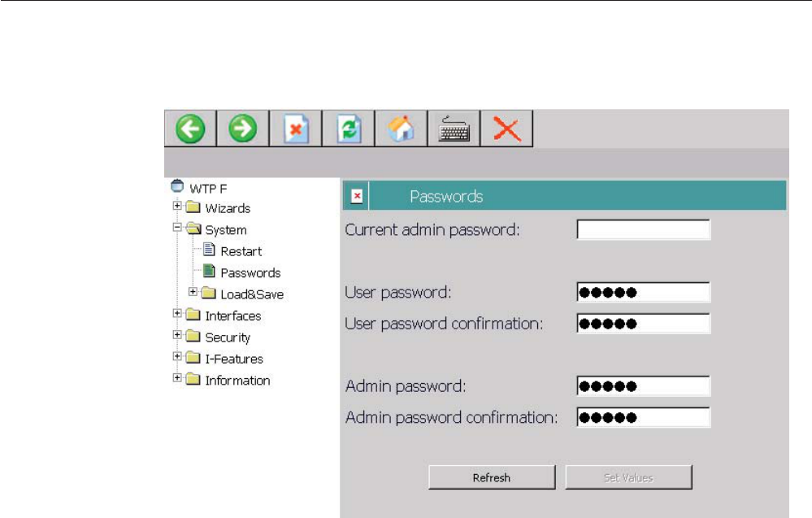Click the refresh page toolbar icon
Screen dimensions: 812x518
(349, 128)
